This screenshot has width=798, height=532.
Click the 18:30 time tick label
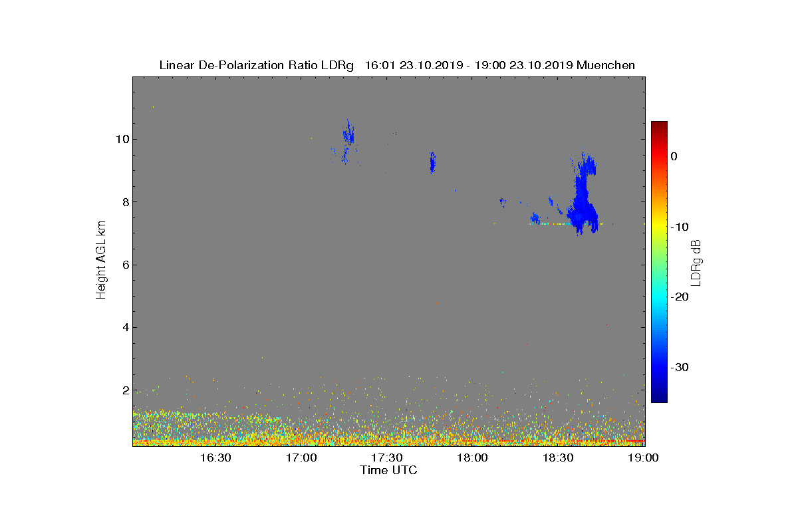click(559, 458)
